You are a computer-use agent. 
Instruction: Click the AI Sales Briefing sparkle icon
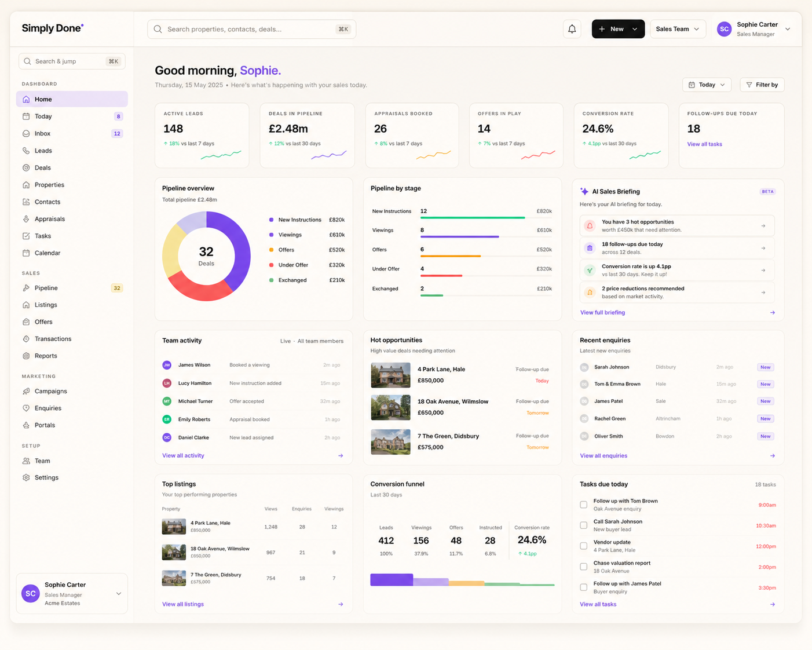point(584,192)
